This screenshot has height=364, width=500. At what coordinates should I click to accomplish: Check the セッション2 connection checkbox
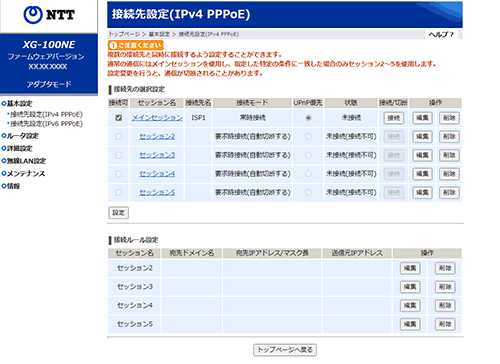[x=118, y=136]
